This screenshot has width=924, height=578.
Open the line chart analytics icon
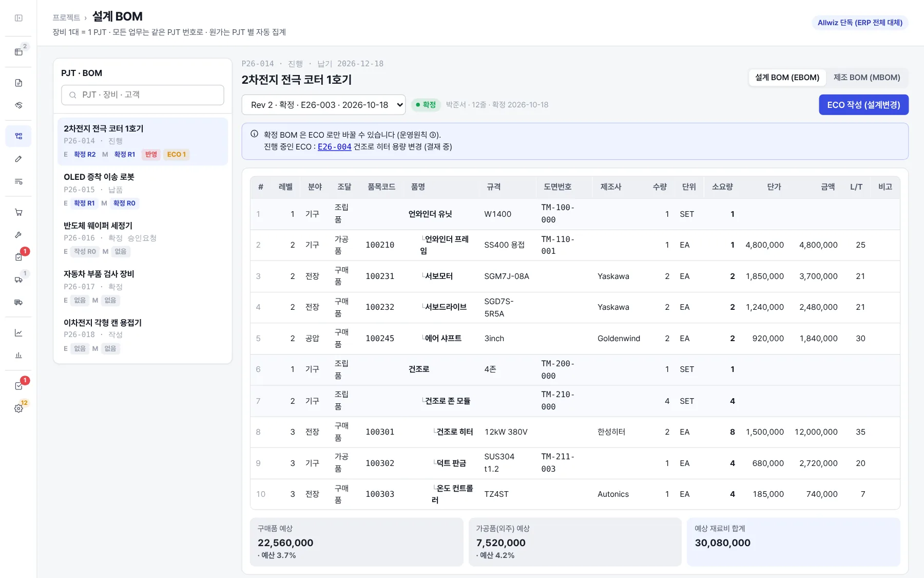18,333
